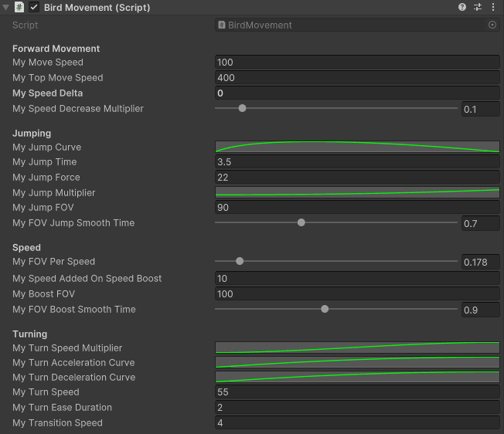Image resolution: width=504 pixels, height=434 pixels.
Task: Click the My Speed Added On Speed Boost label
Action: tap(87, 278)
